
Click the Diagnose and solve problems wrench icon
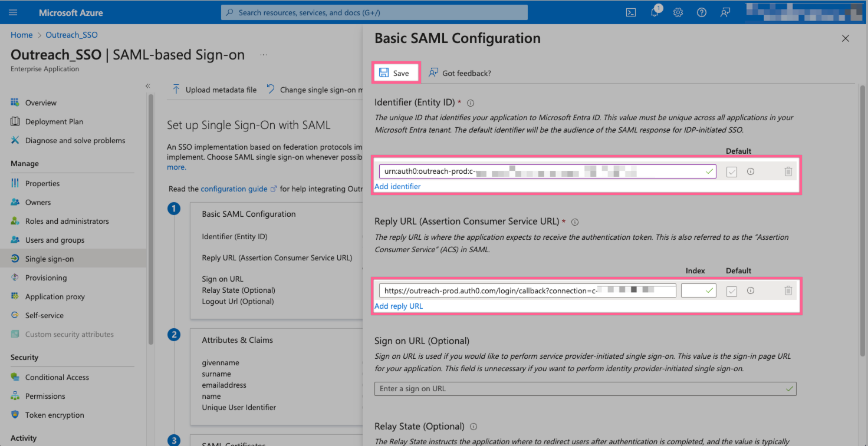tap(15, 140)
